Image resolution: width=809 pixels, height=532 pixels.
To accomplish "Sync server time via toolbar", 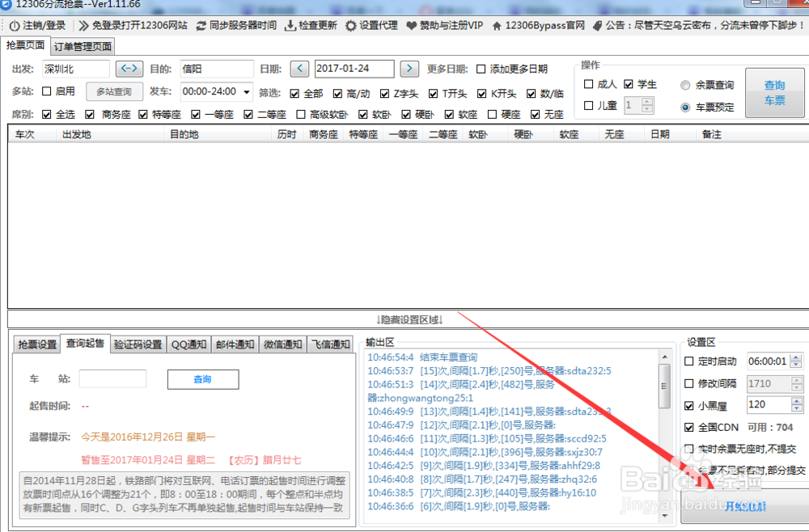I will tap(236, 25).
